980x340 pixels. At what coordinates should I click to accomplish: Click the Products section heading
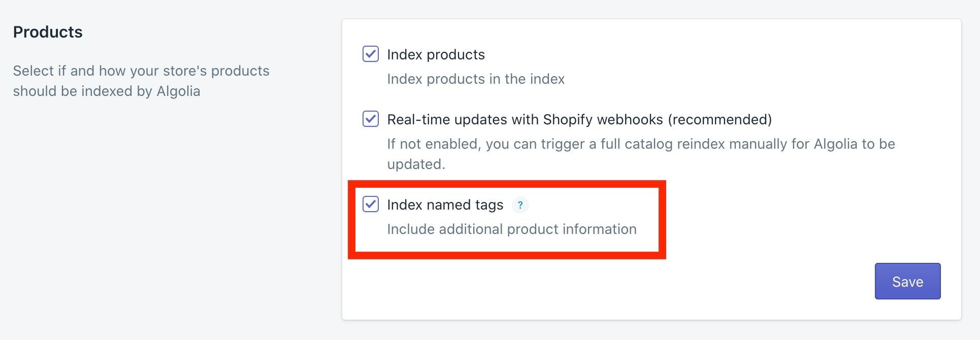tap(48, 31)
